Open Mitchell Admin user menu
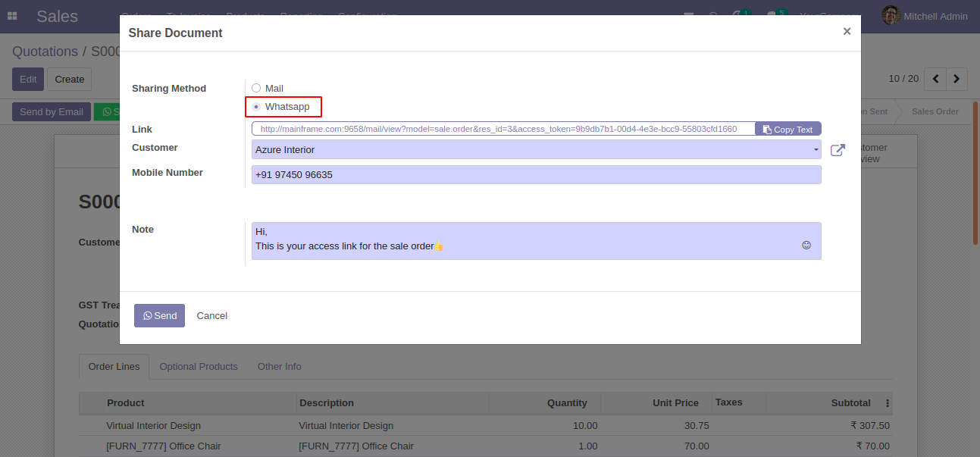This screenshot has height=457, width=980. (925, 16)
